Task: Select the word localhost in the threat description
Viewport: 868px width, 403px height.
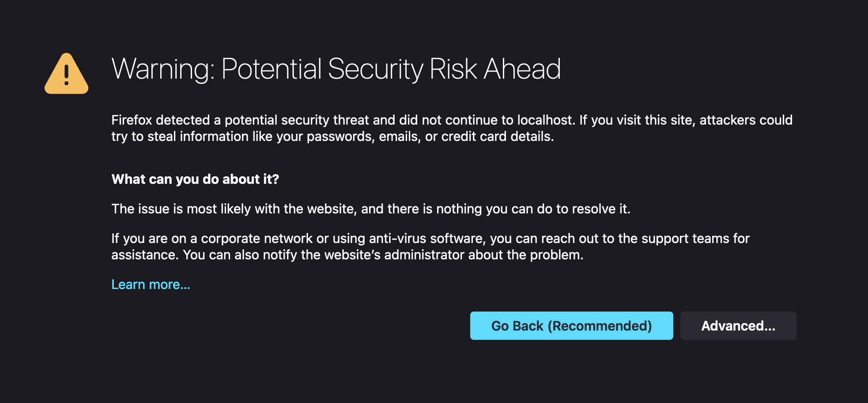Action: tap(546, 120)
